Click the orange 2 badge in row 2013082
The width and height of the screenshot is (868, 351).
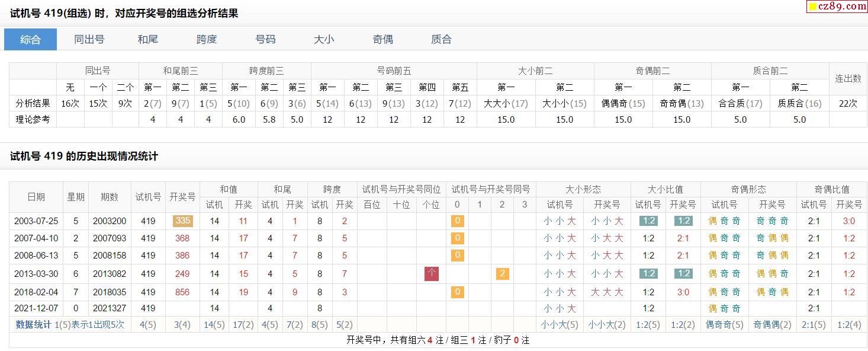502,274
